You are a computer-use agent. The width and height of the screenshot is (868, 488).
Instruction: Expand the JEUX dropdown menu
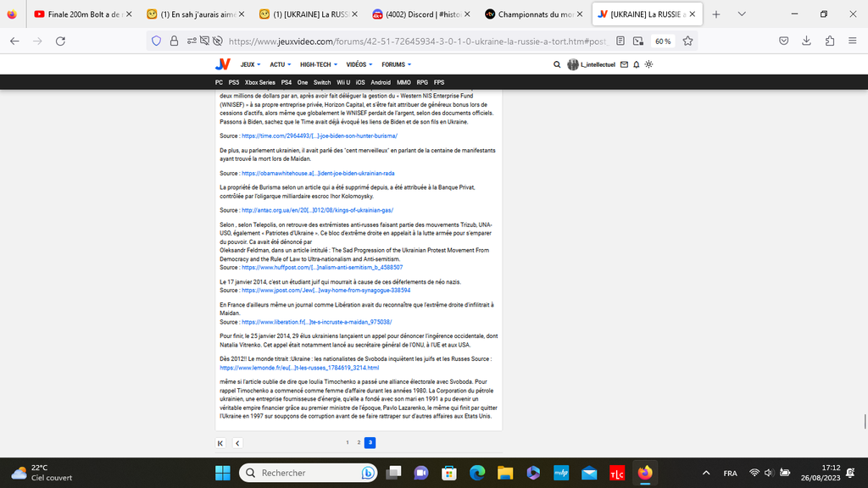(250, 64)
